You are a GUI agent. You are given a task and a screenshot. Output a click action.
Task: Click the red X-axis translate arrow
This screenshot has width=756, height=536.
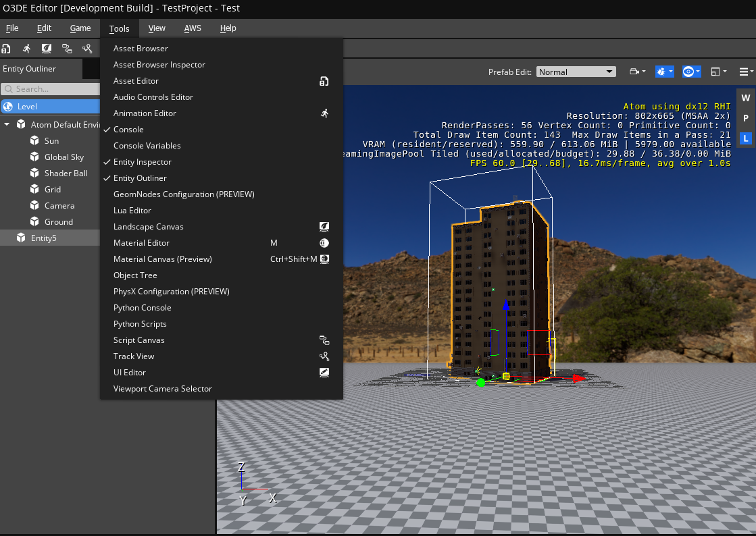tap(578, 379)
